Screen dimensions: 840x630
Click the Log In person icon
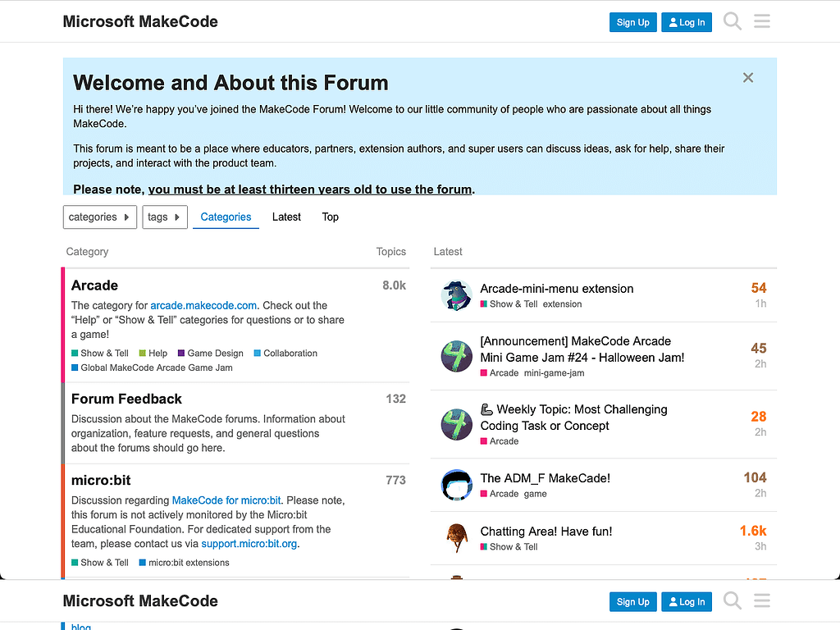click(673, 22)
